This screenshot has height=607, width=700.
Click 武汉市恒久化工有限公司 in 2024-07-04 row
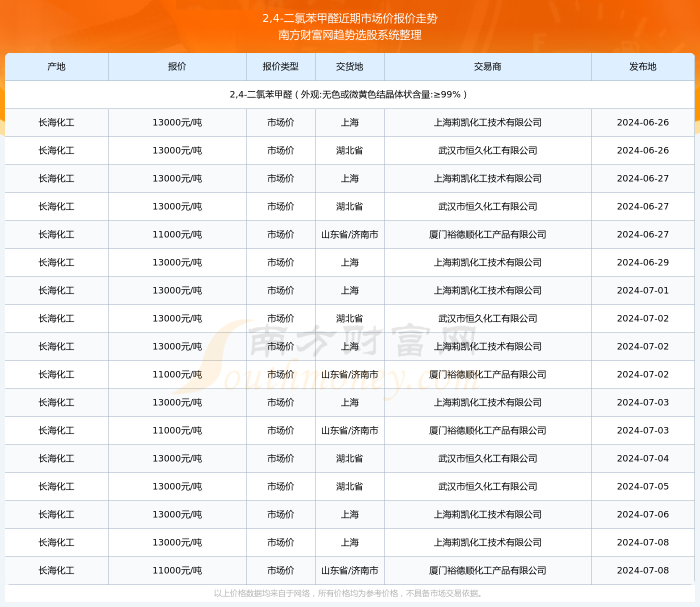487,458
